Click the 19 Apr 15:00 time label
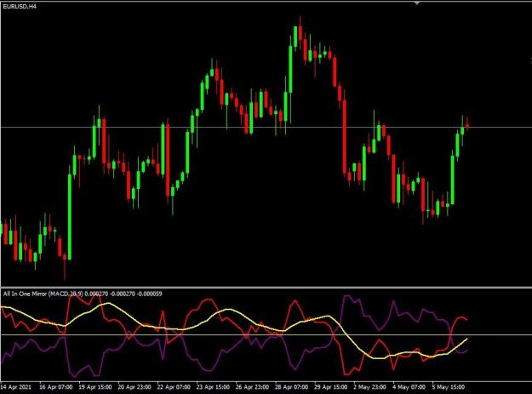Screen dimensions: 532x394 click(x=95, y=387)
